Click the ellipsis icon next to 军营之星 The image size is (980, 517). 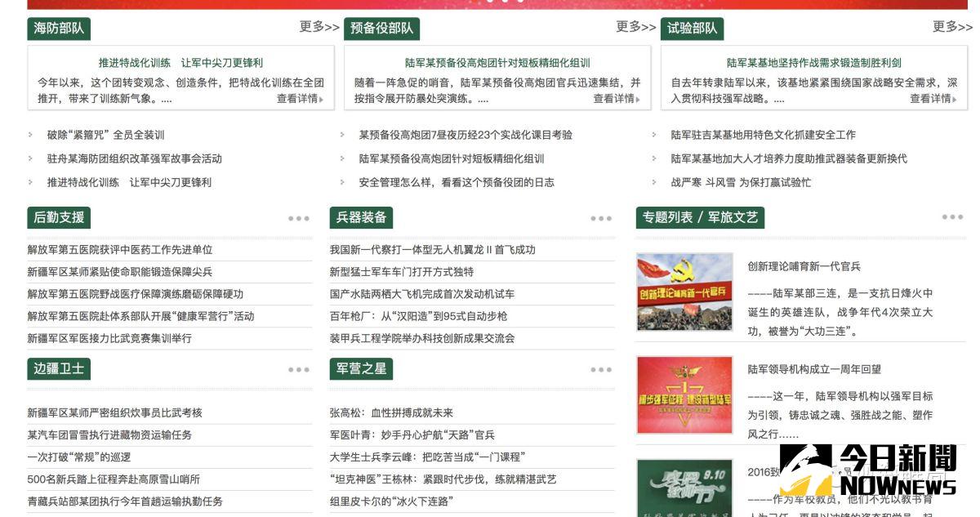(602, 368)
